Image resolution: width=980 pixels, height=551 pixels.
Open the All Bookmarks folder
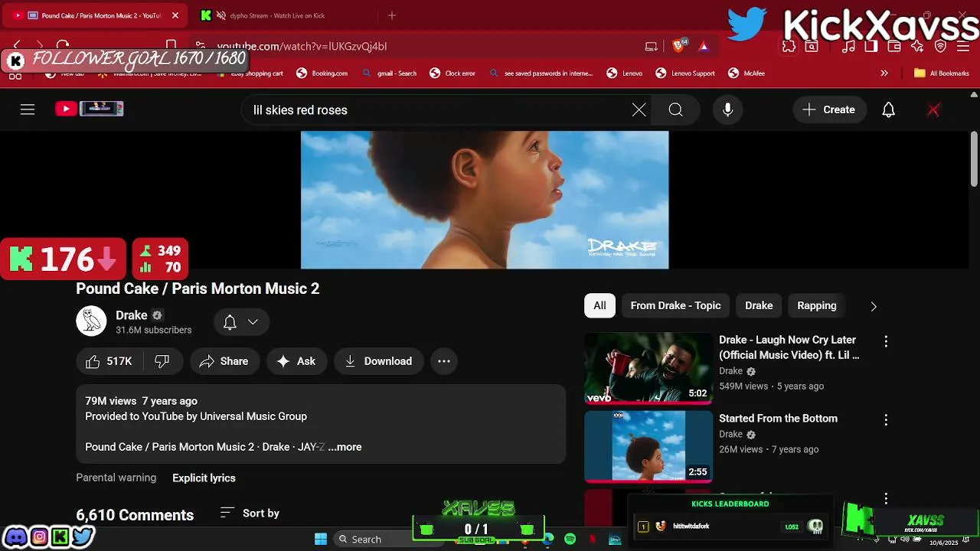pyautogui.click(x=942, y=73)
